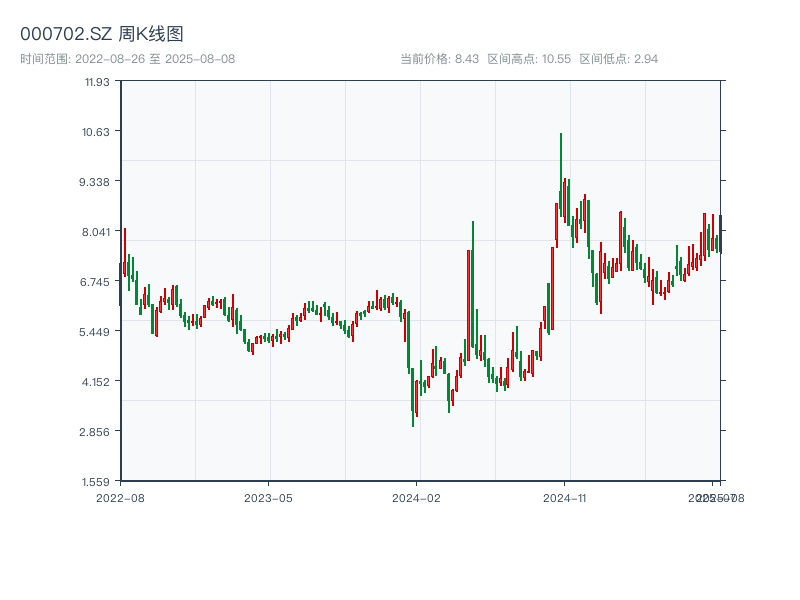The height and width of the screenshot is (600, 800).
Task: Select the 2023-05 x-axis date label
Action: point(268,497)
